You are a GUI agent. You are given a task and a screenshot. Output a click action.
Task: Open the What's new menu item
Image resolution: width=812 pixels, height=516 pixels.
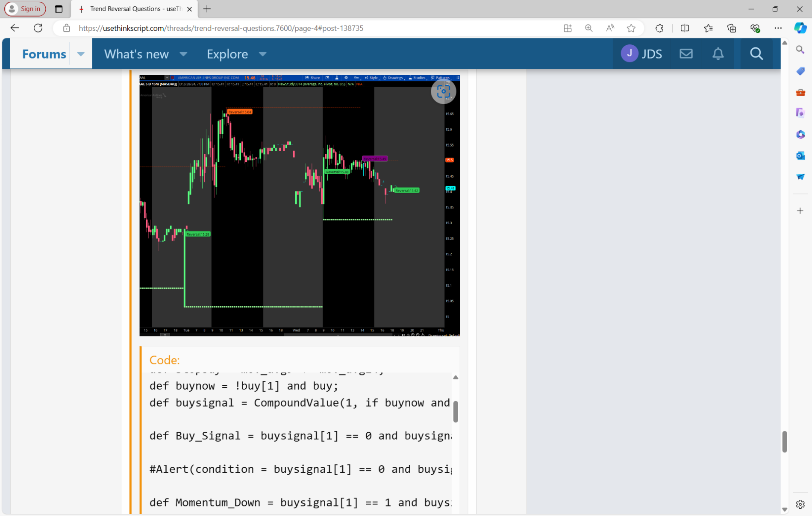(x=136, y=54)
